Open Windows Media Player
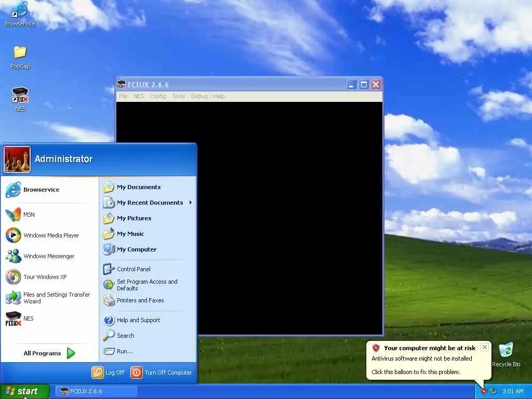This screenshot has width=532, height=399. [49, 235]
